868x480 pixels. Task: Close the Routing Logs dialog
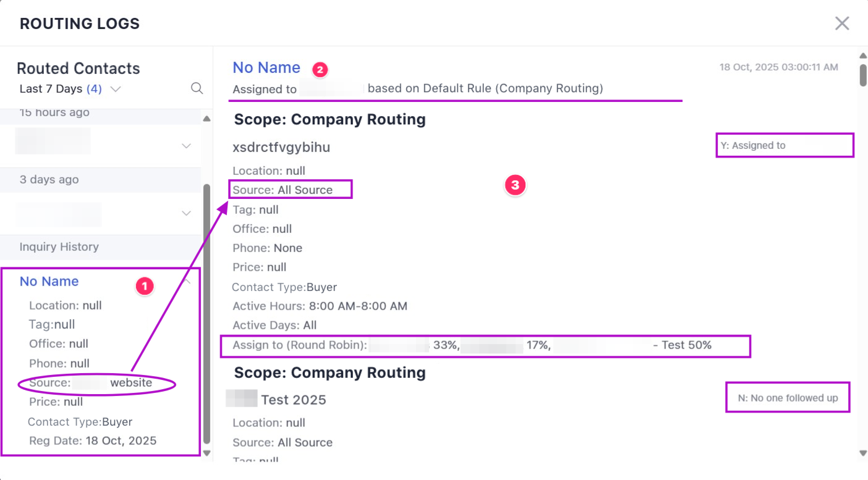click(842, 23)
